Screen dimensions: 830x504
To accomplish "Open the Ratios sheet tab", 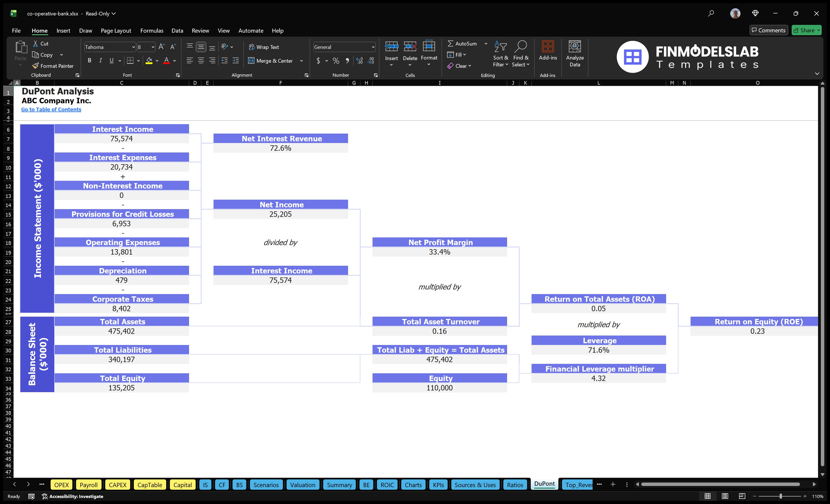I will coord(515,485).
